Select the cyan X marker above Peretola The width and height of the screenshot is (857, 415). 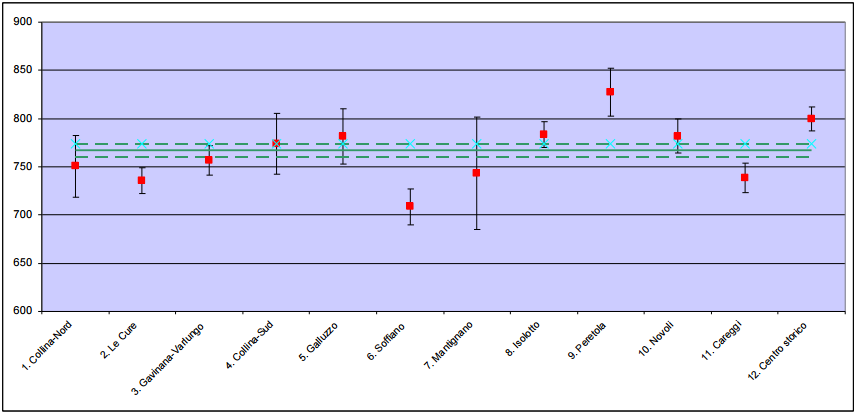pos(610,144)
